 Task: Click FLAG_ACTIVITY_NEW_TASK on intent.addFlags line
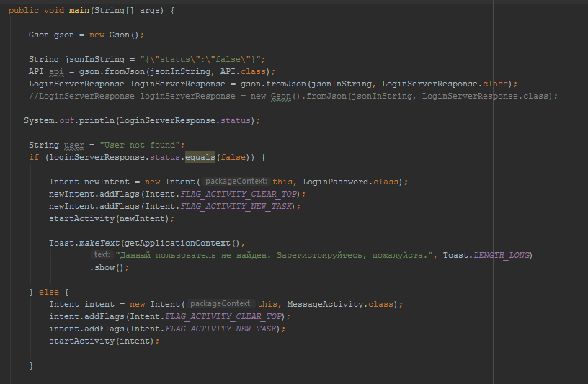(221, 329)
